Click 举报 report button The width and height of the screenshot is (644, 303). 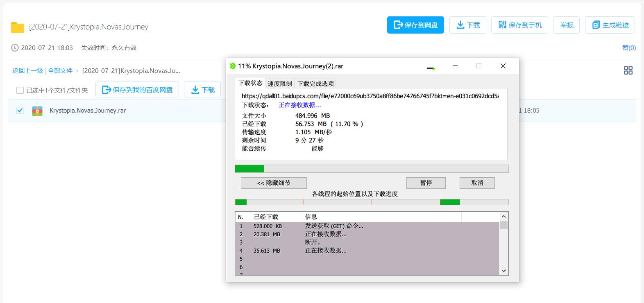(567, 25)
